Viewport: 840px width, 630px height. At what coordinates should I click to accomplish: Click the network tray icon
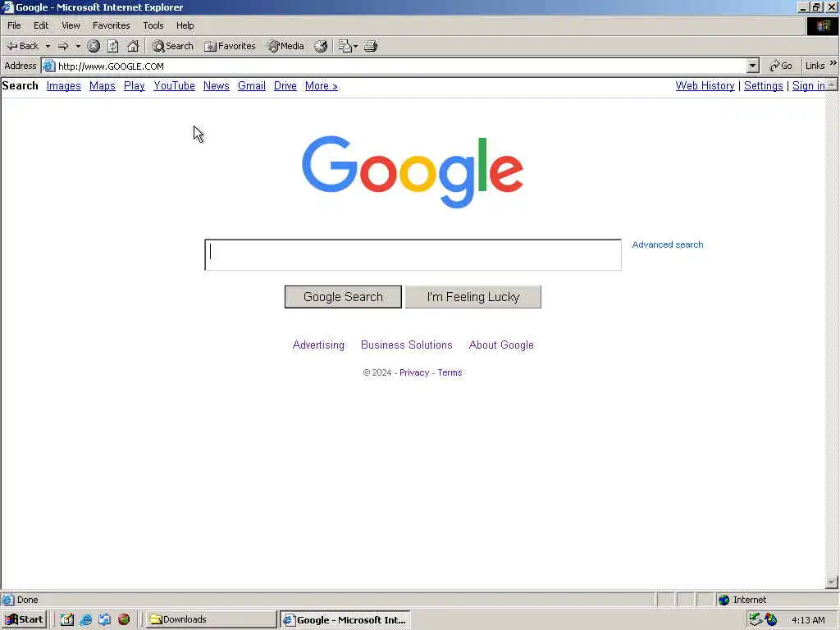(756, 620)
